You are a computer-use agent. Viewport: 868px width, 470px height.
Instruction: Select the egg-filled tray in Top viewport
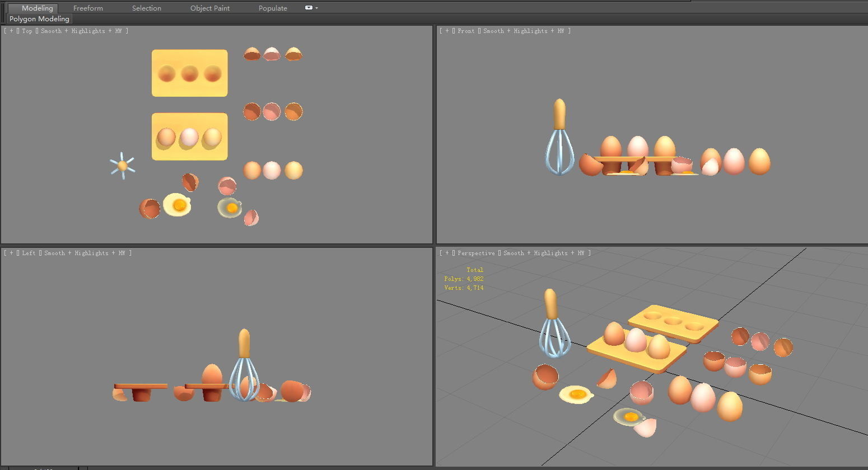189,137
